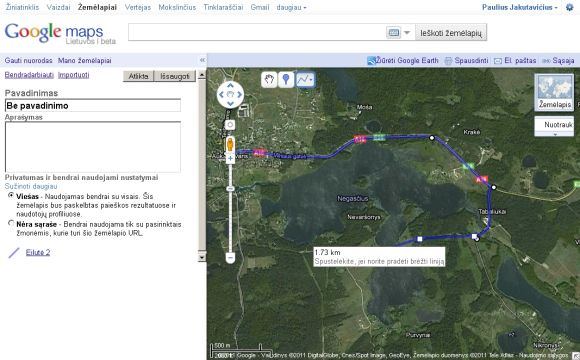Open settings gear icon at top right
Viewport: 580px width, 360px height.
coord(570,7)
